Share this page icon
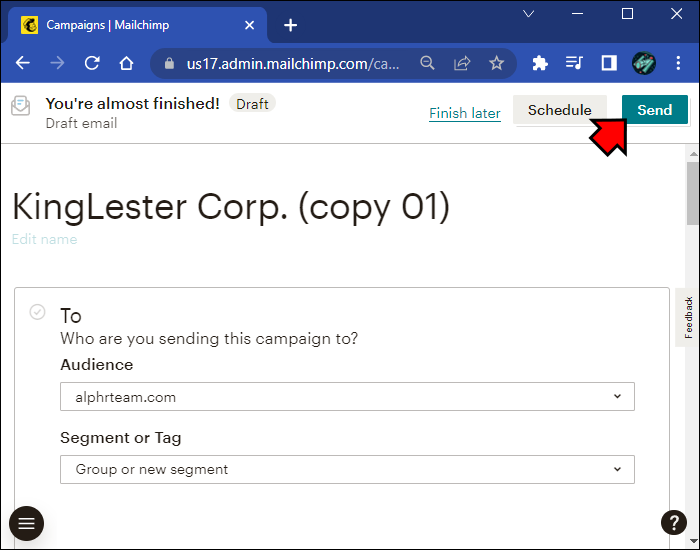Image resolution: width=700 pixels, height=550 pixels. 462,63
